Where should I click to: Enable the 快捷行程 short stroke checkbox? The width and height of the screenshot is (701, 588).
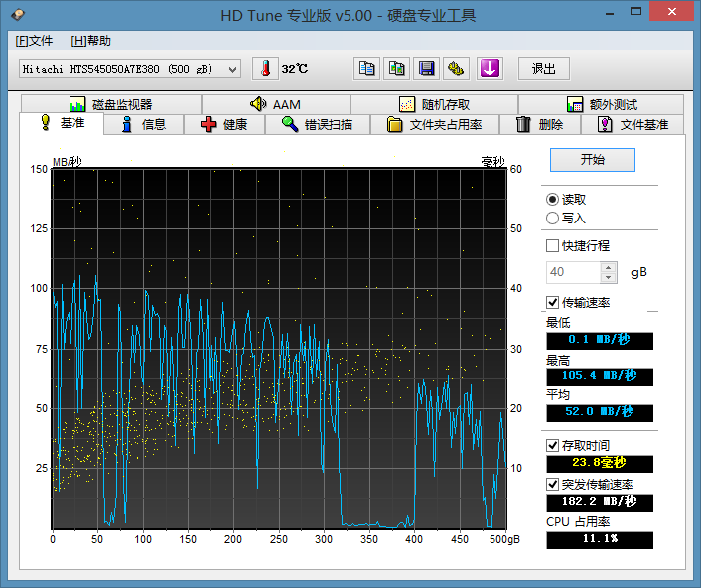[553, 245]
